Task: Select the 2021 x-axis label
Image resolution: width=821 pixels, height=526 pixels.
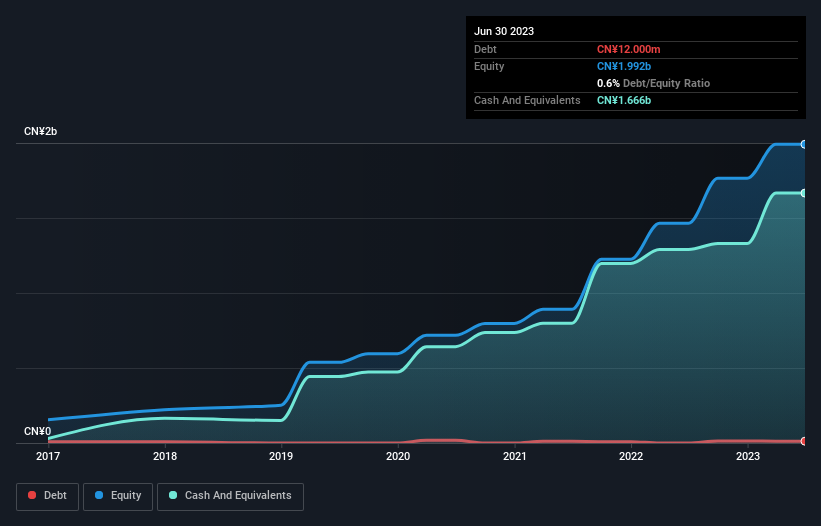Action: click(515, 456)
